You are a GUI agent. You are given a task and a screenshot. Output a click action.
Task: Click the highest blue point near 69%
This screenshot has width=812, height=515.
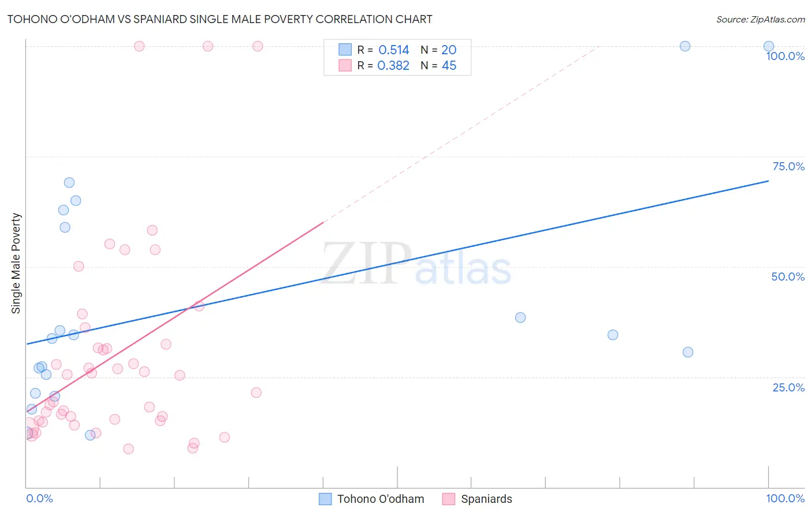tap(69, 182)
